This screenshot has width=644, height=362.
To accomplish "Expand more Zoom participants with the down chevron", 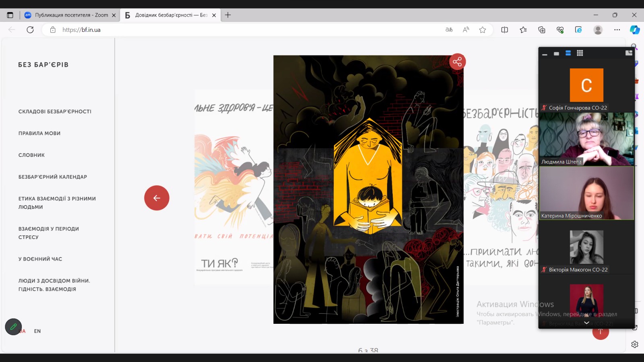I will (586, 323).
